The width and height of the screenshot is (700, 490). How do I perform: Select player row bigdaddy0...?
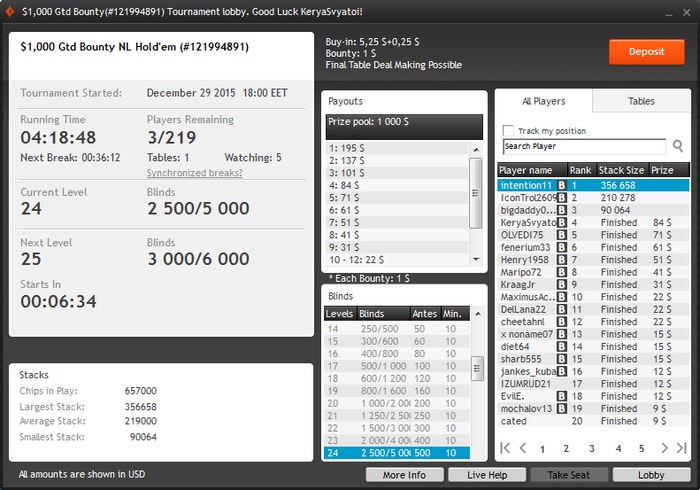(593, 210)
